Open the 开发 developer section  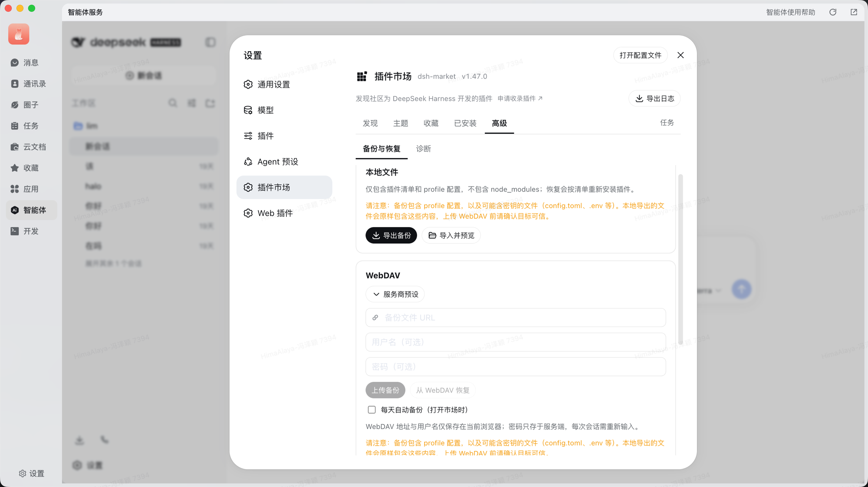[x=31, y=231]
